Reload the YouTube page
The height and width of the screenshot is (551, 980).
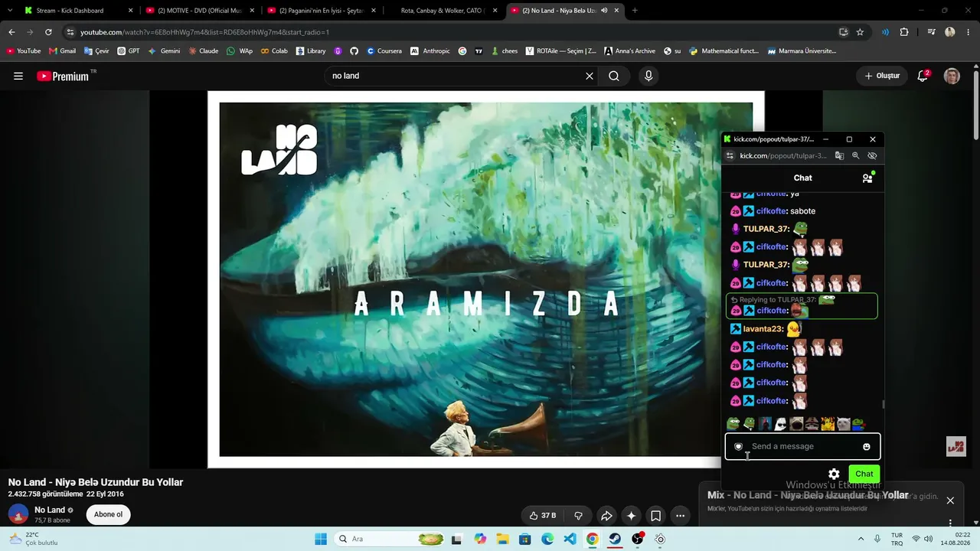48,32
